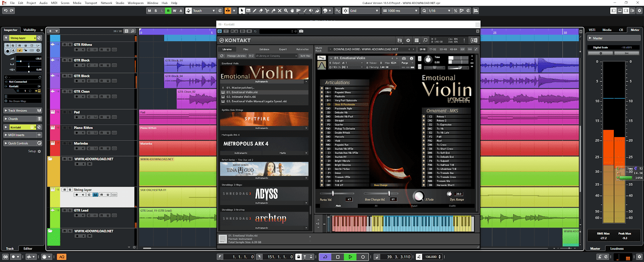Click the Editor tab at bottom left
The image size is (644, 262).
pyautogui.click(x=28, y=249)
